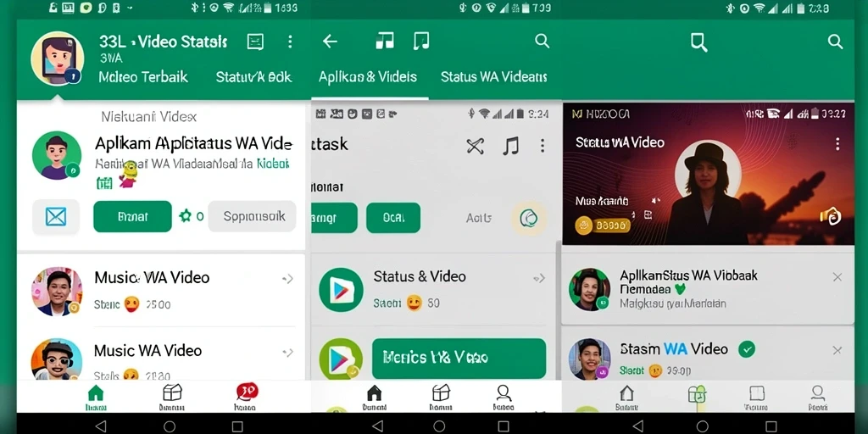868x434 pixels.
Task: Select the double music note icon
Action: (385, 41)
